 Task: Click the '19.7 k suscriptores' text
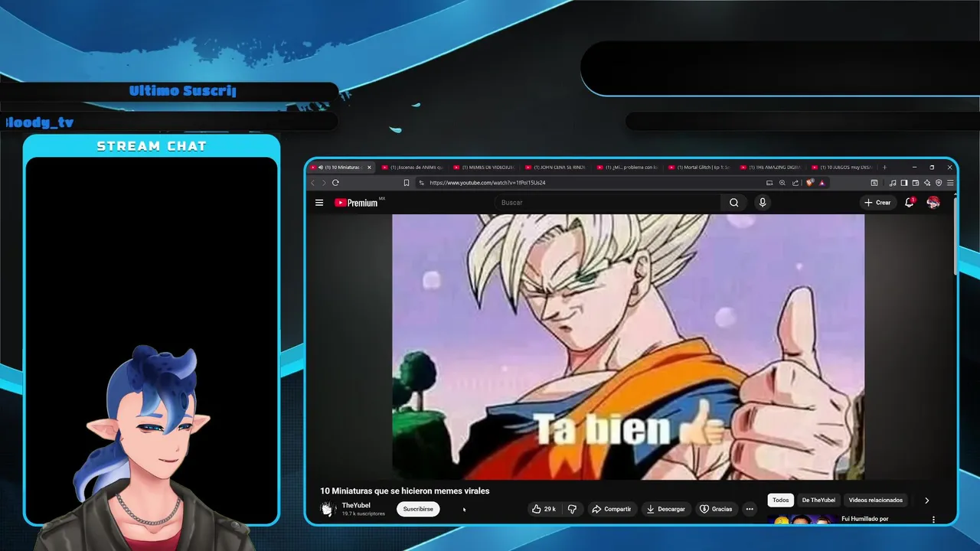(x=363, y=514)
